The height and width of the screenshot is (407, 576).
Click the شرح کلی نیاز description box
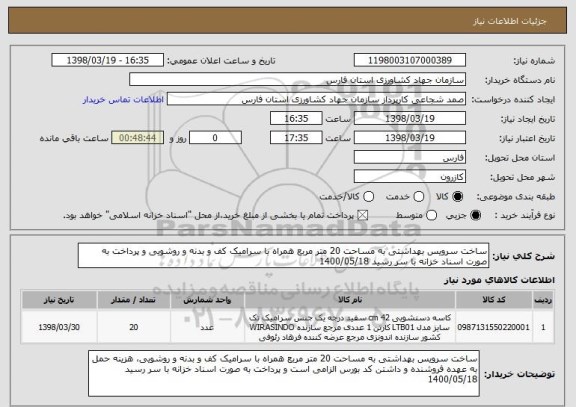point(283,256)
